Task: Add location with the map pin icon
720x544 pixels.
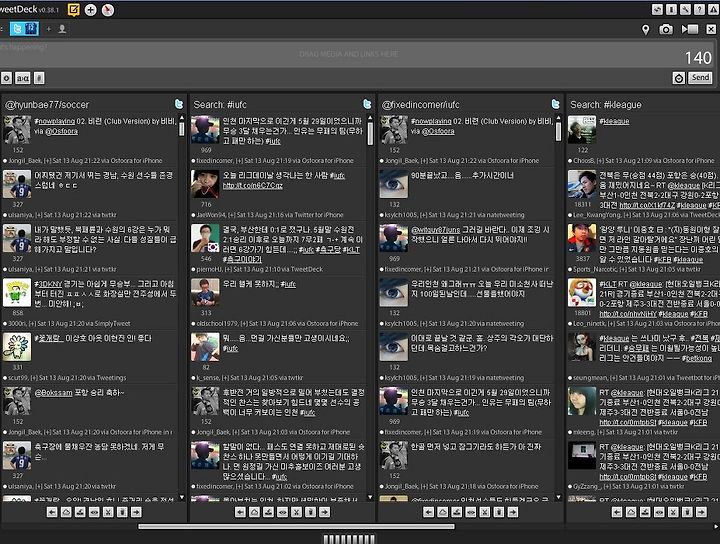Action: pyautogui.click(x=646, y=30)
